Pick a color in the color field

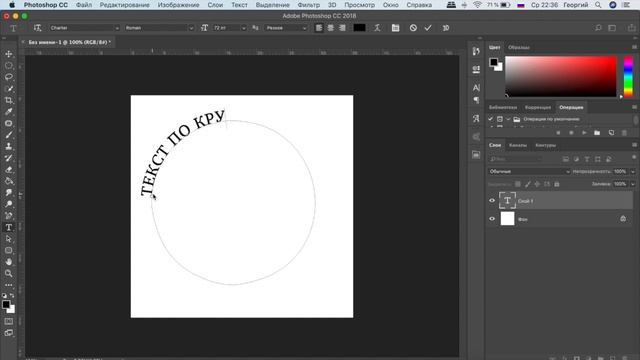(561, 77)
